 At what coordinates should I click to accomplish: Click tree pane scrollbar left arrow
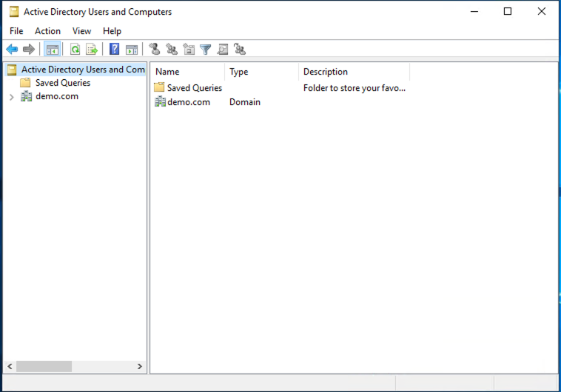pos(10,366)
